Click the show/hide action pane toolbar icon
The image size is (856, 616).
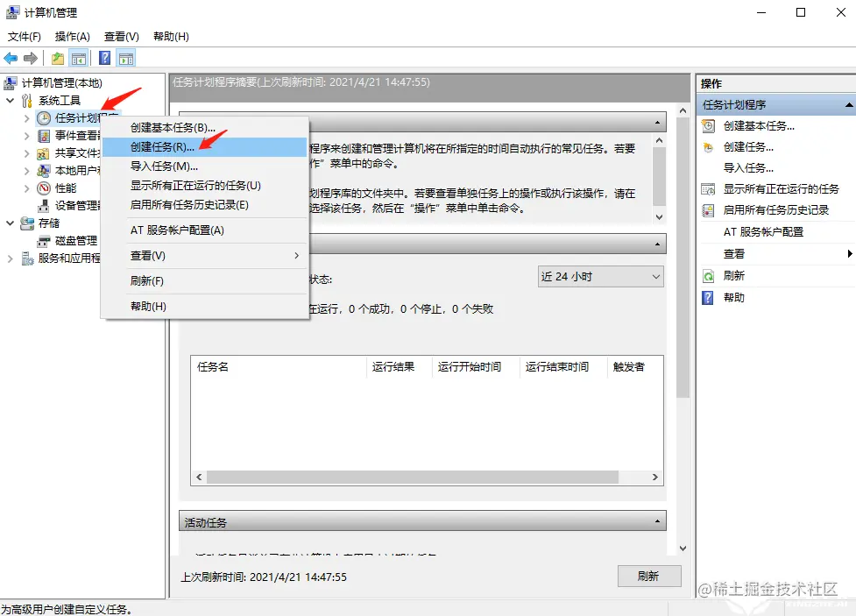pos(126,59)
